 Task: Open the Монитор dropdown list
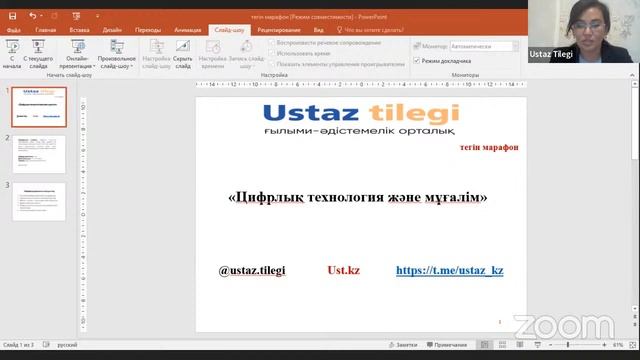[484, 46]
